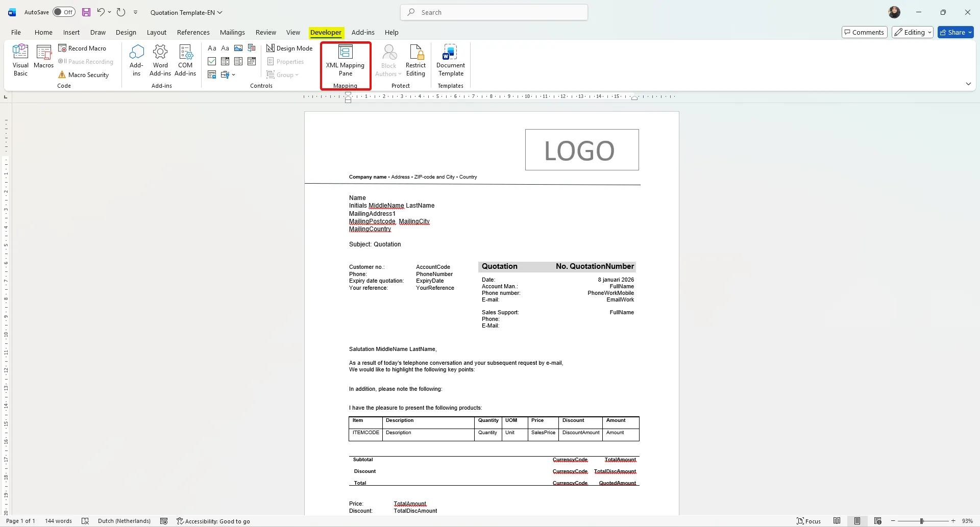Toggle Design Mode for controls
The height and width of the screenshot is (527, 980).
289,48
